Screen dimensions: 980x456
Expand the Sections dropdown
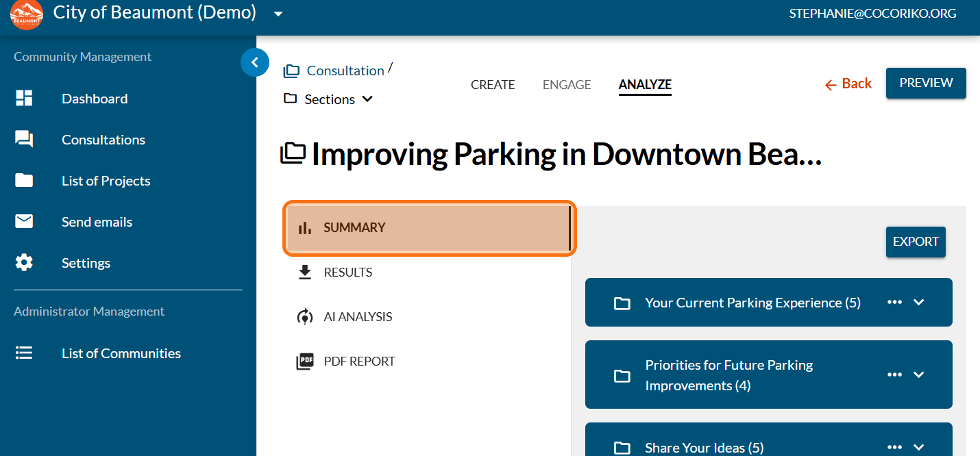367,99
